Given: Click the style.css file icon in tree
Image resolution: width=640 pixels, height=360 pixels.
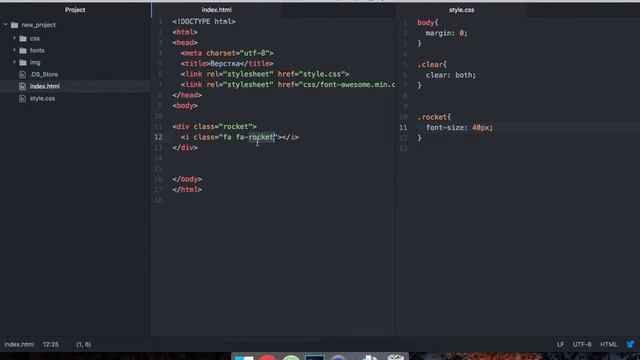Looking at the screenshot, I should pyautogui.click(x=22, y=98).
